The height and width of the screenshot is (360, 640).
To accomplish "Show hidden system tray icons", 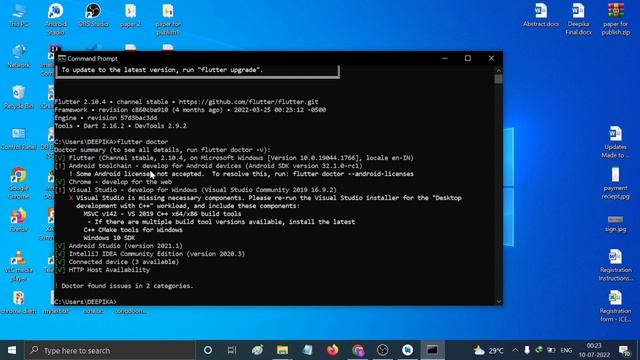I will pos(515,350).
